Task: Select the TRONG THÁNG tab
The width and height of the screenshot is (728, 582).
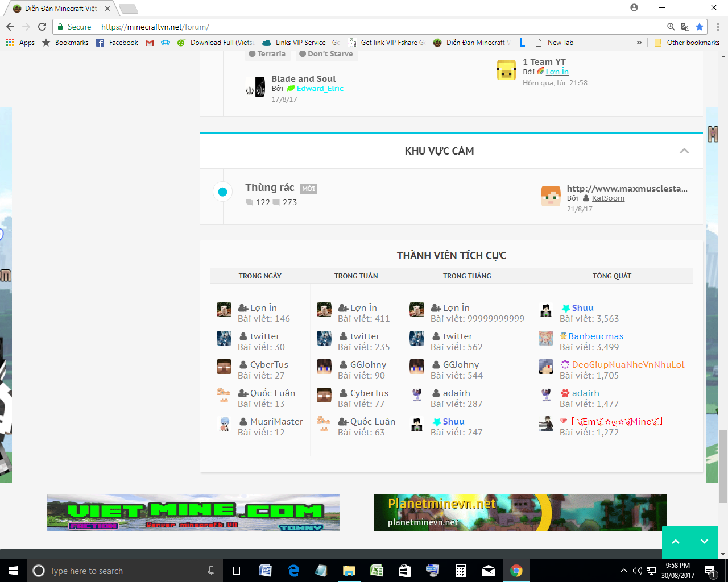Action: [467, 276]
